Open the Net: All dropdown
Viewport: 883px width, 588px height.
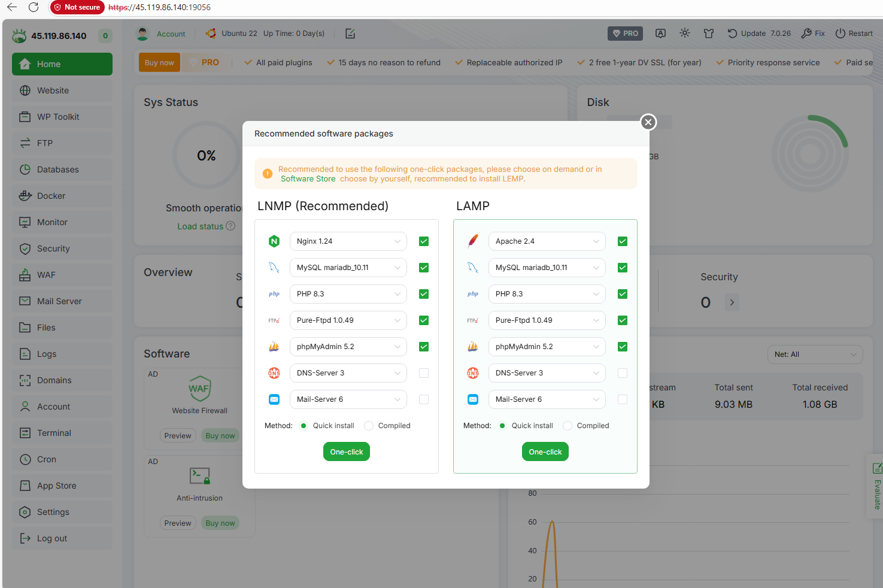point(815,354)
